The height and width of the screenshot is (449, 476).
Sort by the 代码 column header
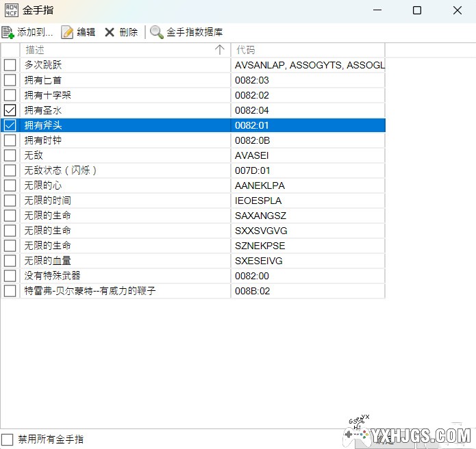point(308,50)
